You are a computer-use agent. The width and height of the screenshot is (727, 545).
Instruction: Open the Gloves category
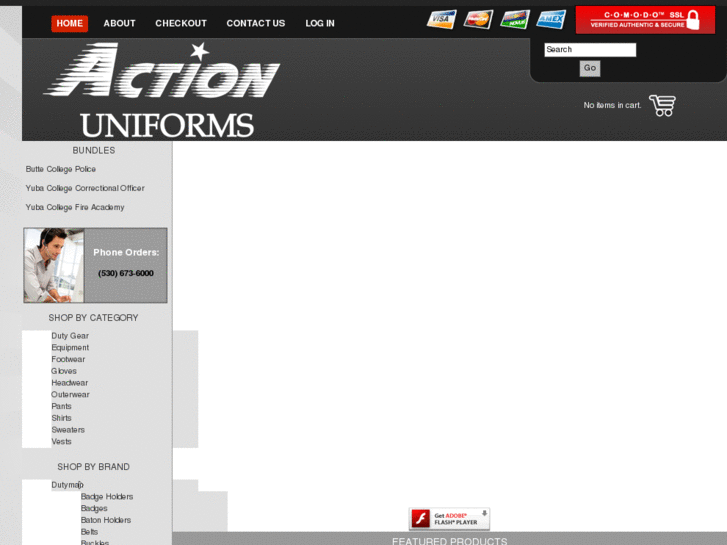point(64,371)
